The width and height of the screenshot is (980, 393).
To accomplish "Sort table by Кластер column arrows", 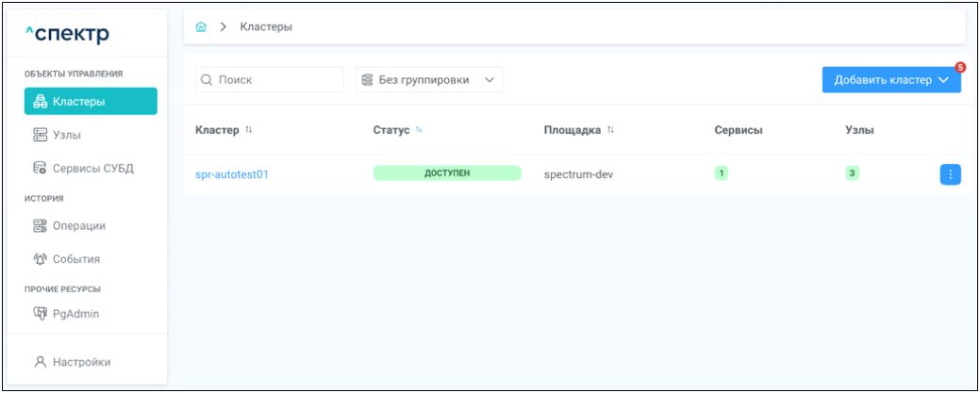I will (x=249, y=130).
